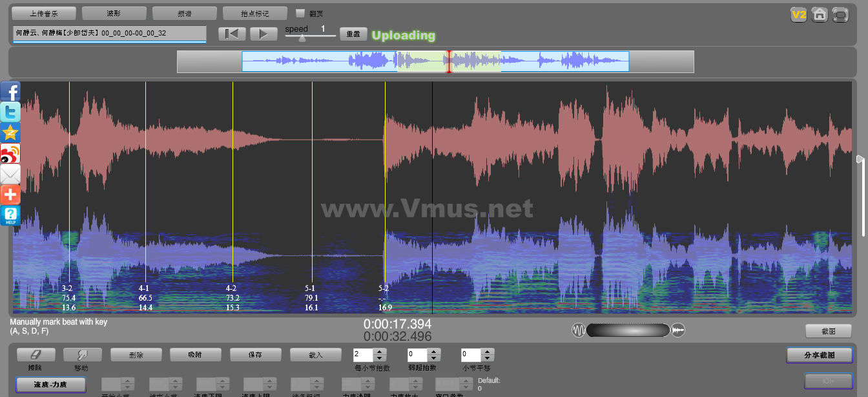Select the move (移动) tool
868x397 pixels.
[82, 354]
